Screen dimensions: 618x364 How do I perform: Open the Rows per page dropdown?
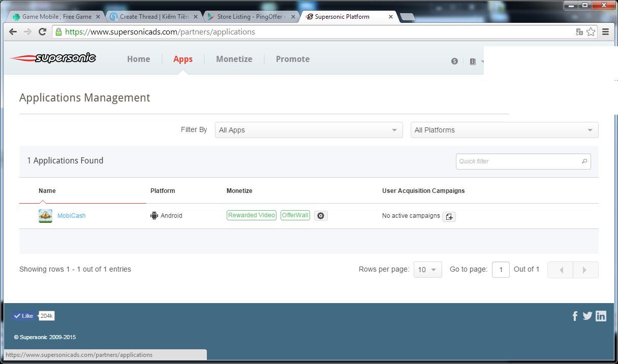pos(428,270)
